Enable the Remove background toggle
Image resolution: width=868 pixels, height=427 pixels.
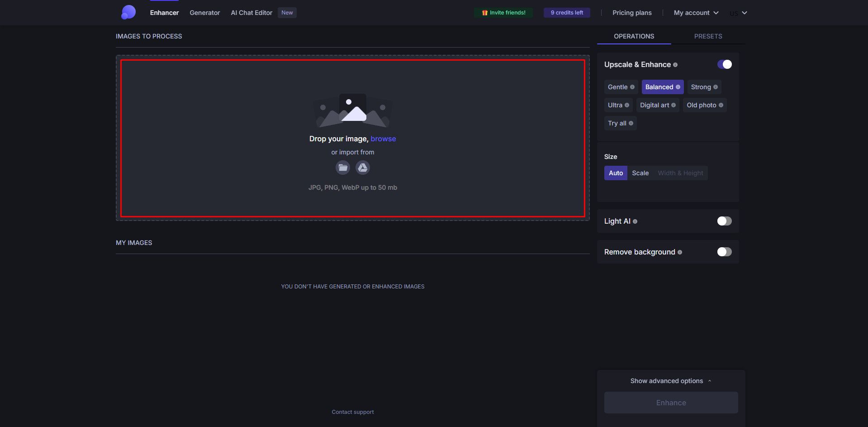click(724, 252)
